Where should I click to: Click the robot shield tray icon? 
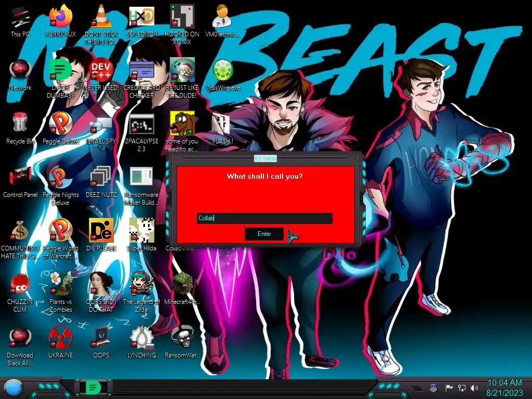tap(433, 388)
